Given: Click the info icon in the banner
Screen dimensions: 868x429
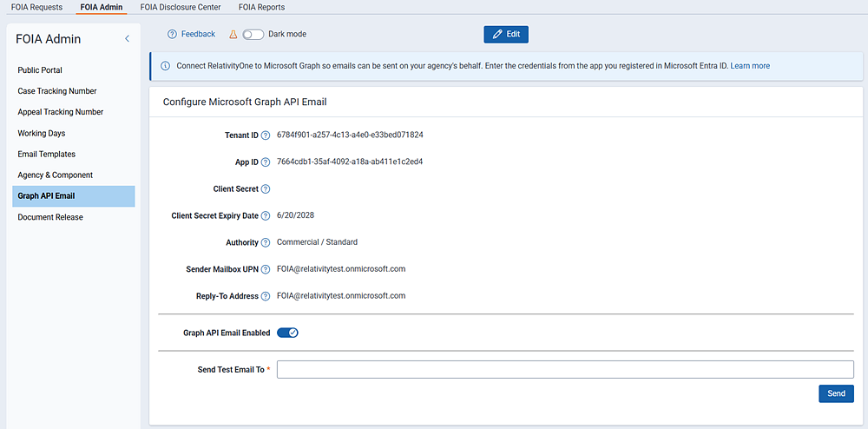Looking at the screenshot, I should [165, 66].
